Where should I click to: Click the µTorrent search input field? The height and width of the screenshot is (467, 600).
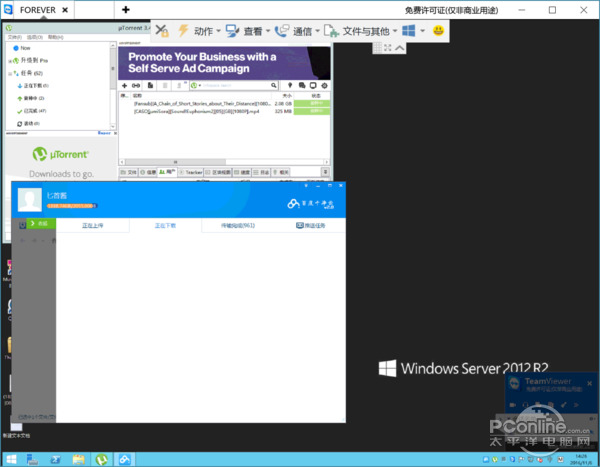(235, 85)
